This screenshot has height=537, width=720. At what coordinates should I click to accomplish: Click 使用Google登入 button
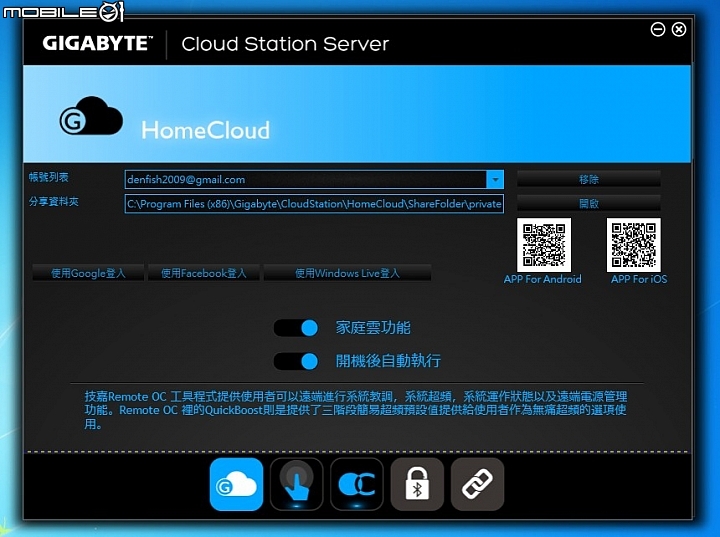click(88, 273)
